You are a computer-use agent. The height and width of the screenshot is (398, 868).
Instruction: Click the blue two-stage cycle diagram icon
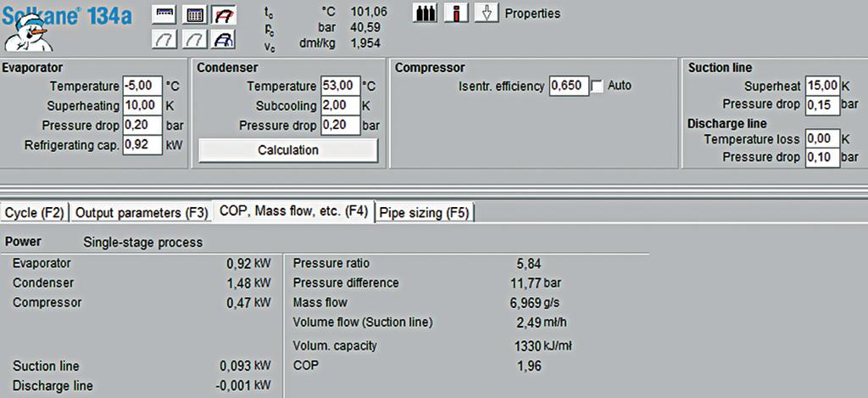coord(223,39)
